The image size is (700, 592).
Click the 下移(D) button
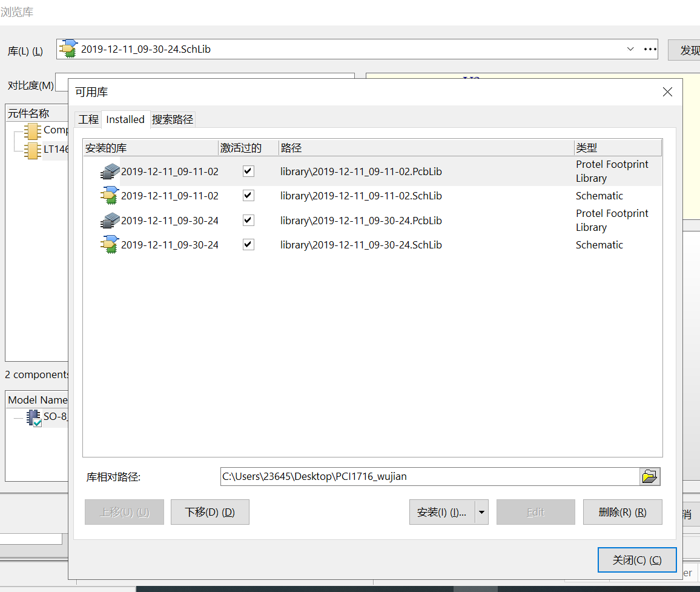210,512
